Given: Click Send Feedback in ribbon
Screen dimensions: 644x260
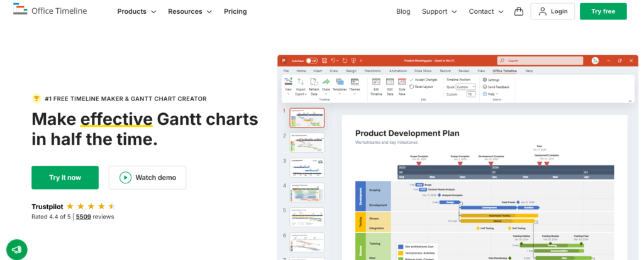Looking at the screenshot, I should point(496,87).
